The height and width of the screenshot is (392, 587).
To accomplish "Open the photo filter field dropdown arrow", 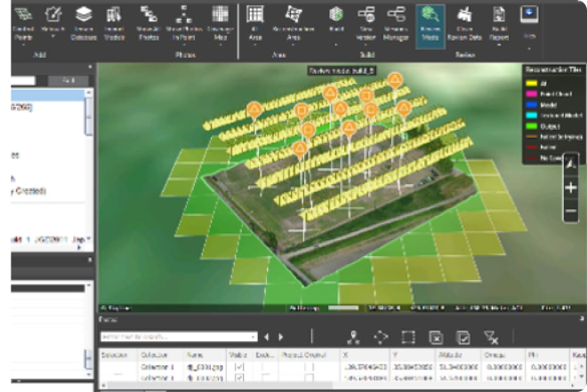I will pyautogui.click(x=254, y=337).
